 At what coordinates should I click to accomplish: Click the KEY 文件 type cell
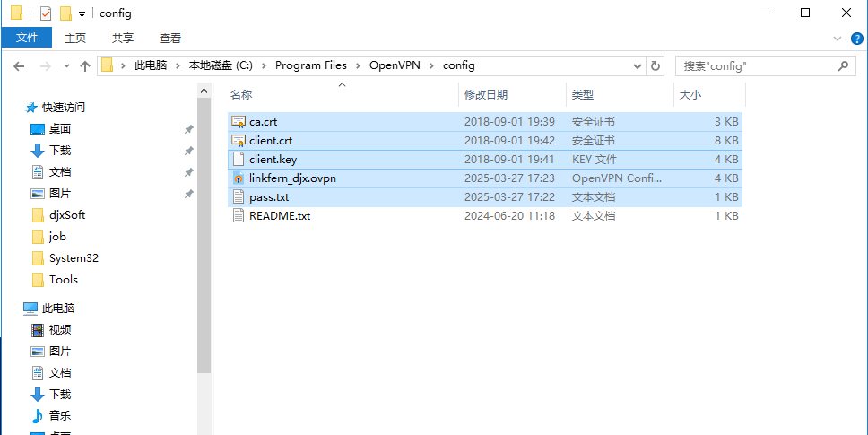tap(594, 160)
